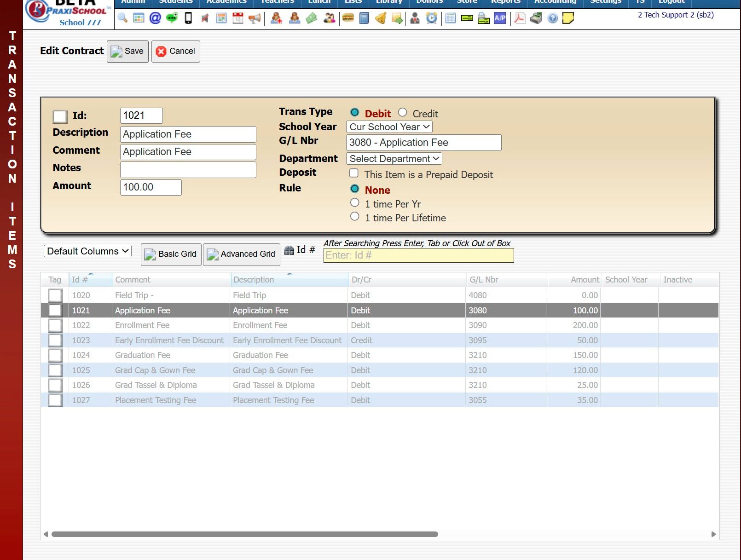Select the Credit trans type radio
The image size is (741, 560).
pos(403,112)
